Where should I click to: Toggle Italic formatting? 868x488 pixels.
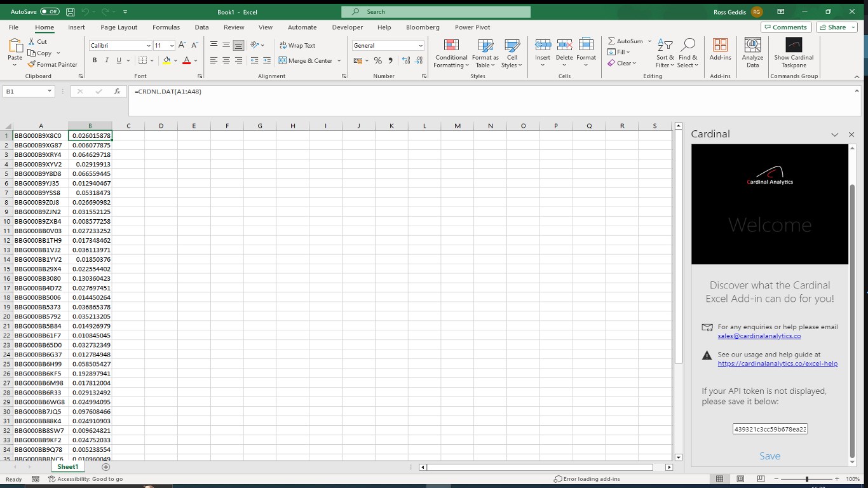click(x=106, y=60)
